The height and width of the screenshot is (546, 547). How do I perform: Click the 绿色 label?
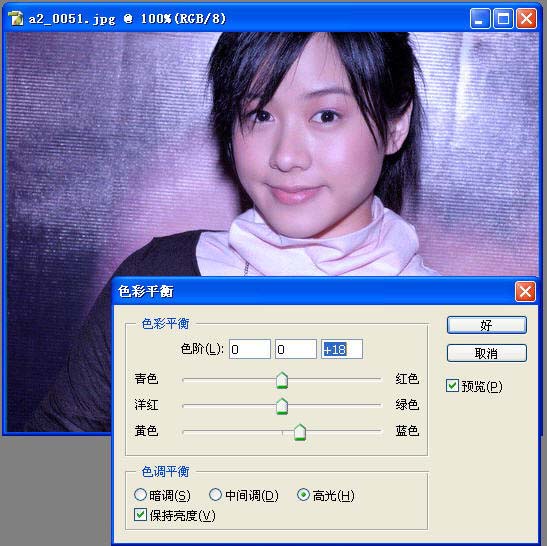tap(407, 405)
